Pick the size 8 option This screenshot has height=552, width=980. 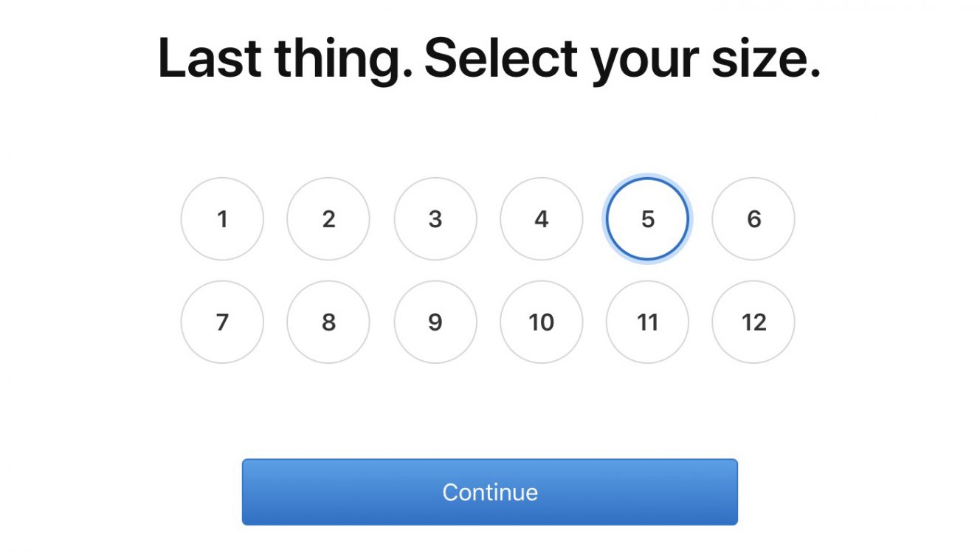328,322
